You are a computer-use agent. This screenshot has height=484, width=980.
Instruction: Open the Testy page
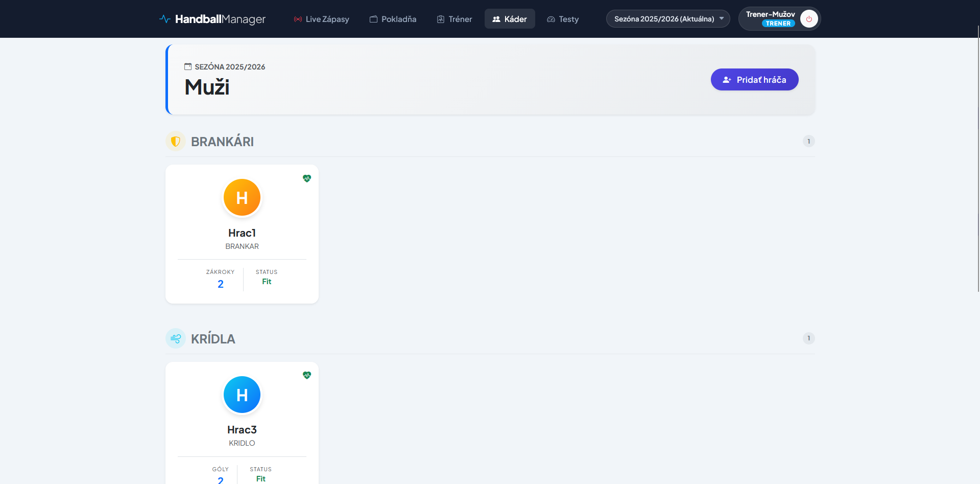point(563,19)
